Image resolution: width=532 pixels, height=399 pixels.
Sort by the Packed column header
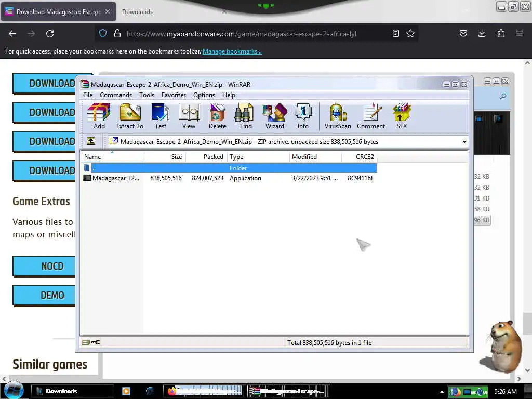(x=206, y=157)
